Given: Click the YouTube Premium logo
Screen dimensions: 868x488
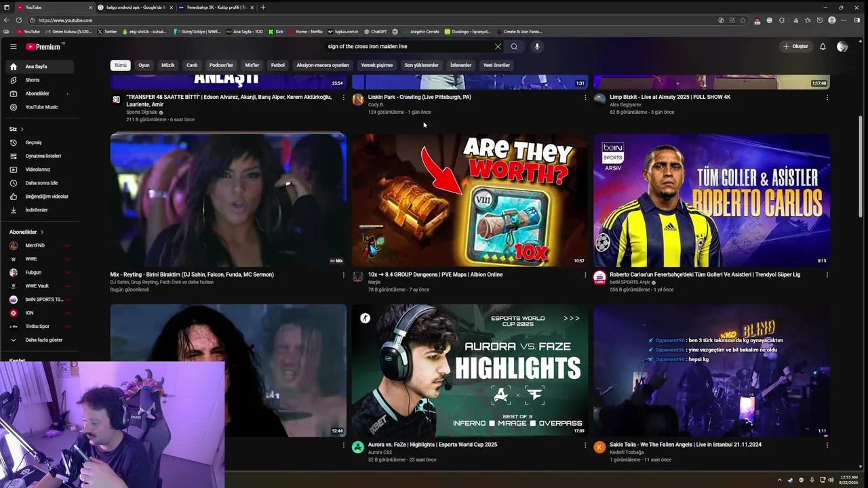Looking at the screenshot, I should [x=45, y=47].
